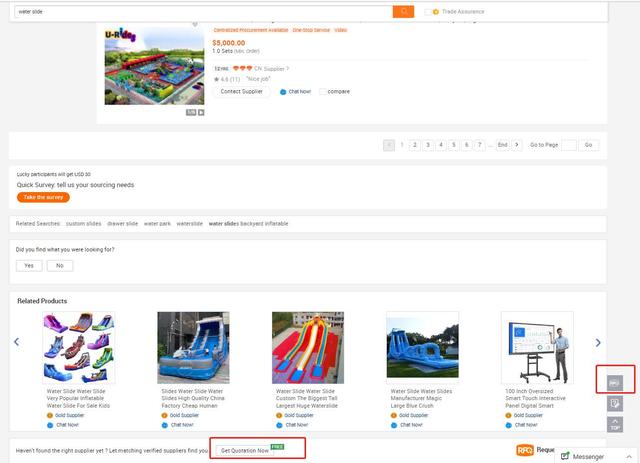Tick the compare checkbox for the U-Rides product

coord(322,92)
